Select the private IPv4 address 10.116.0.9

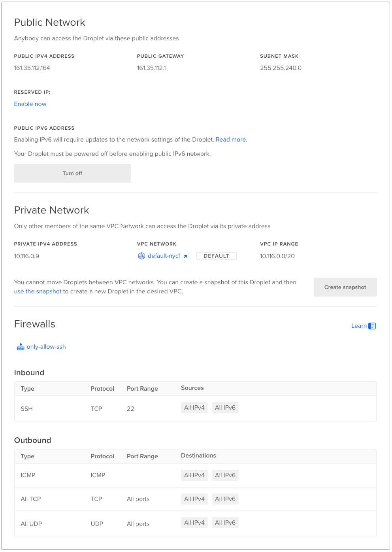pos(26,256)
